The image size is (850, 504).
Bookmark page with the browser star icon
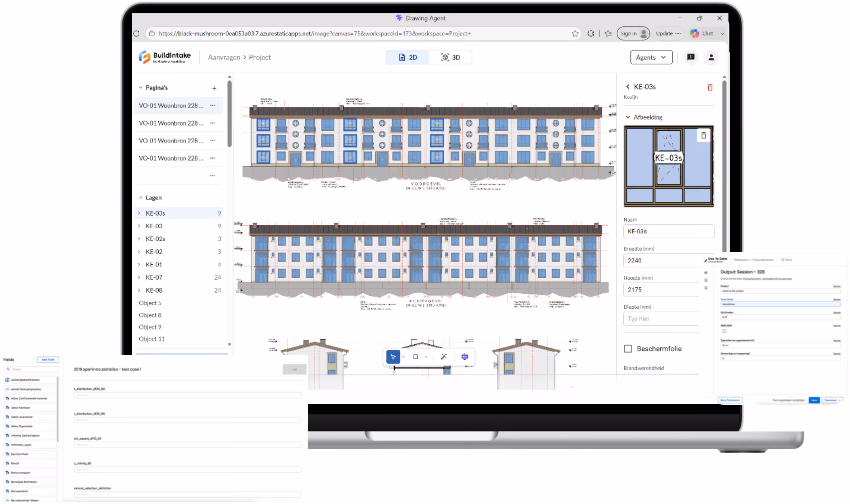(575, 33)
